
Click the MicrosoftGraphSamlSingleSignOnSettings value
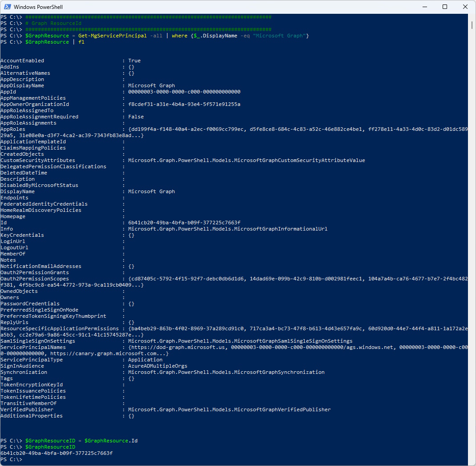[x=240, y=341]
